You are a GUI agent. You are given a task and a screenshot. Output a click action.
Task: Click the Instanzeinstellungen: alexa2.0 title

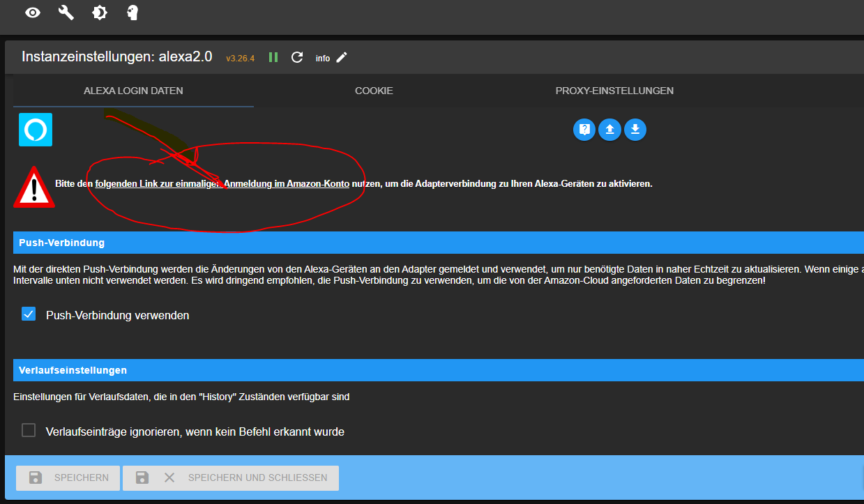pos(116,57)
